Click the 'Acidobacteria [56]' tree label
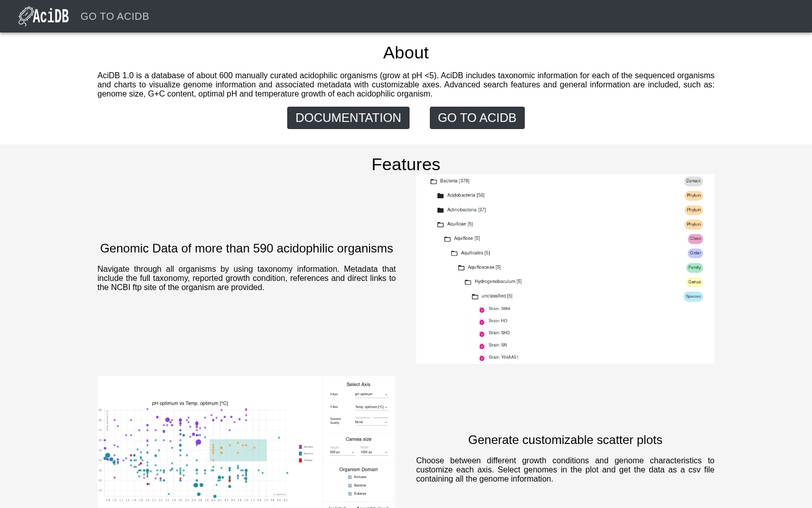The width and height of the screenshot is (812, 508). click(x=466, y=195)
